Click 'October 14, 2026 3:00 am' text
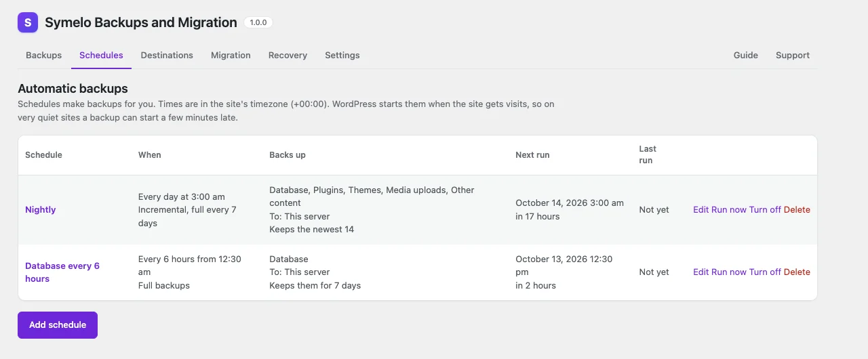868x359 pixels. [570, 203]
